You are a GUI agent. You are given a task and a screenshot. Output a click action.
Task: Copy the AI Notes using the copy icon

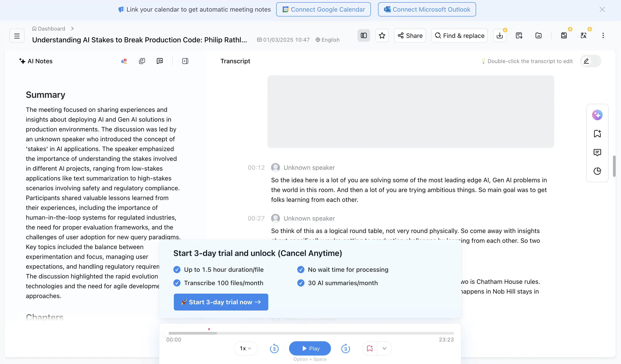coord(142,61)
